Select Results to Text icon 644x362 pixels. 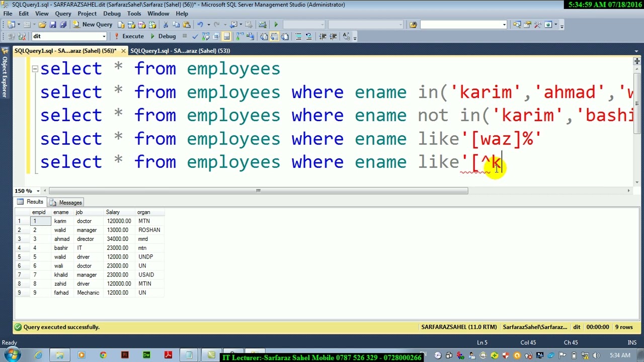click(264, 36)
